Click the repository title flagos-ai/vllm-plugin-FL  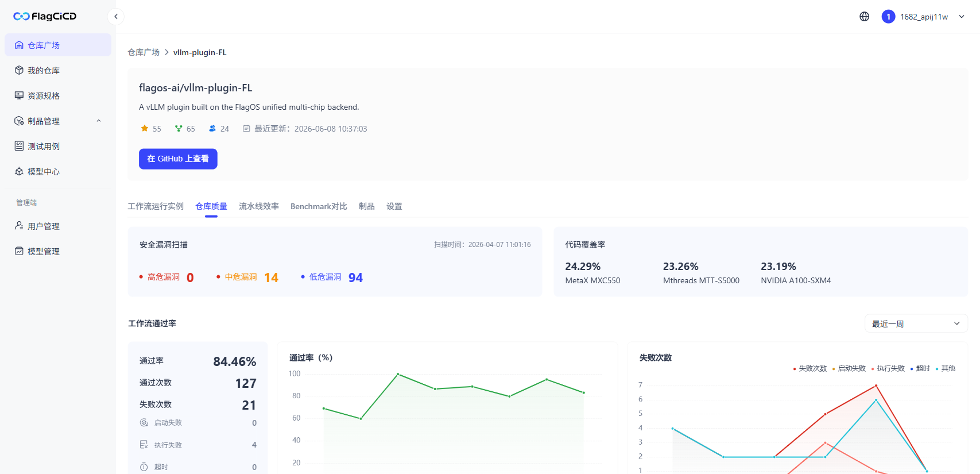pyautogui.click(x=196, y=88)
